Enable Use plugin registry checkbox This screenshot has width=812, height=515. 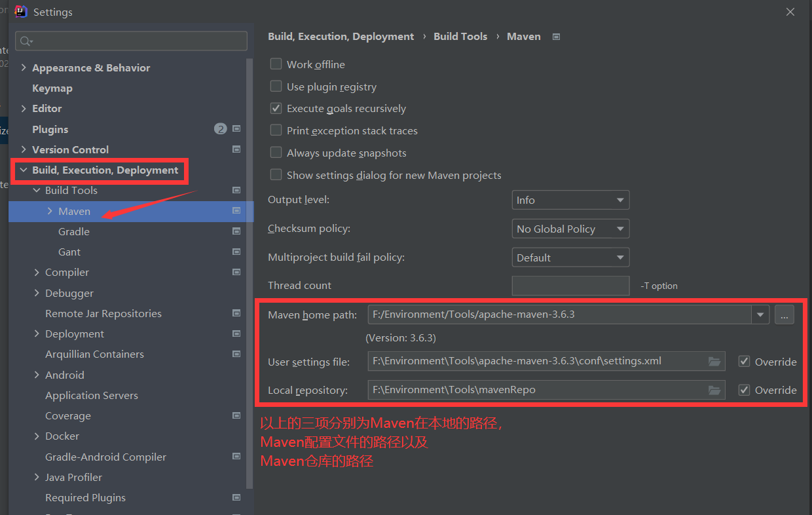[276, 86]
